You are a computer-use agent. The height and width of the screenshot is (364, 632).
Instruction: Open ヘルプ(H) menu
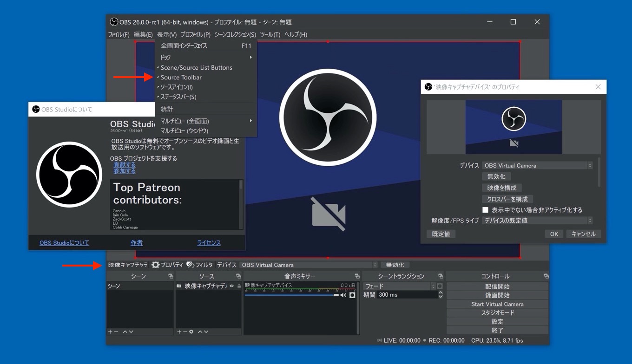click(296, 34)
